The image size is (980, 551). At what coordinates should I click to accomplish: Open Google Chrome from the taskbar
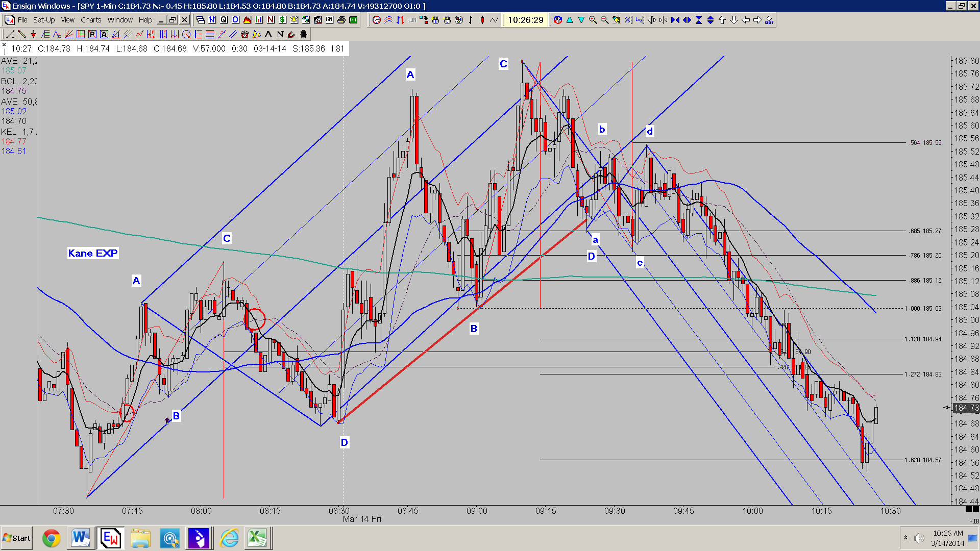[x=51, y=538]
